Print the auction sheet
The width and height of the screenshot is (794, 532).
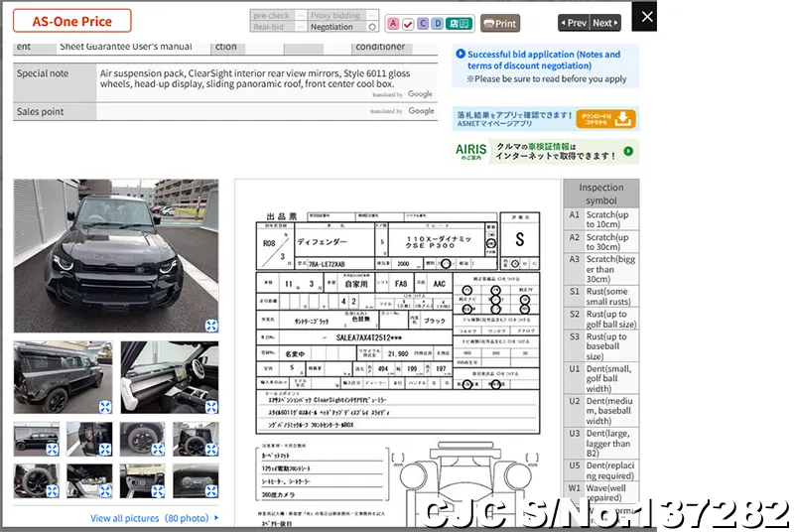click(500, 23)
